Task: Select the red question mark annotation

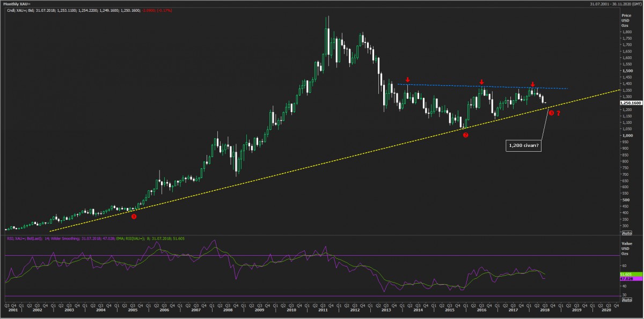Action: 559,113
